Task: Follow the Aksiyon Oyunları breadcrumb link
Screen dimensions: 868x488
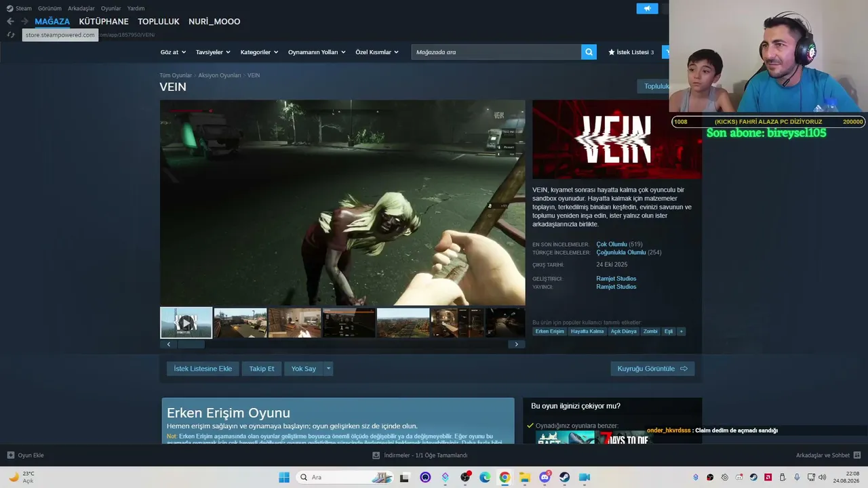Action: tap(220, 75)
